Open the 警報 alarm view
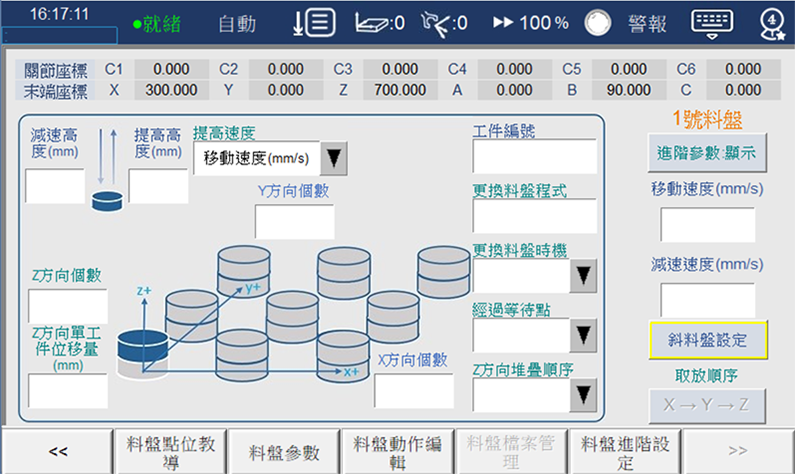 click(647, 24)
